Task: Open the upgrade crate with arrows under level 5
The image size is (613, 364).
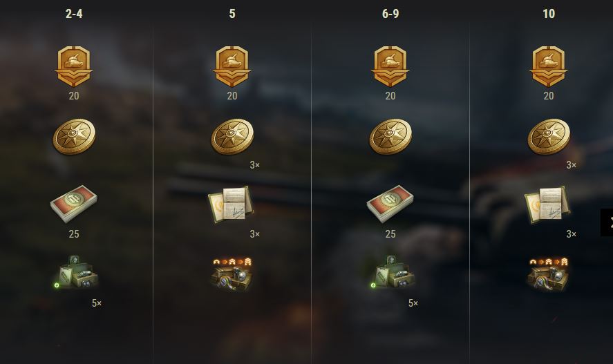Action: point(232,275)
